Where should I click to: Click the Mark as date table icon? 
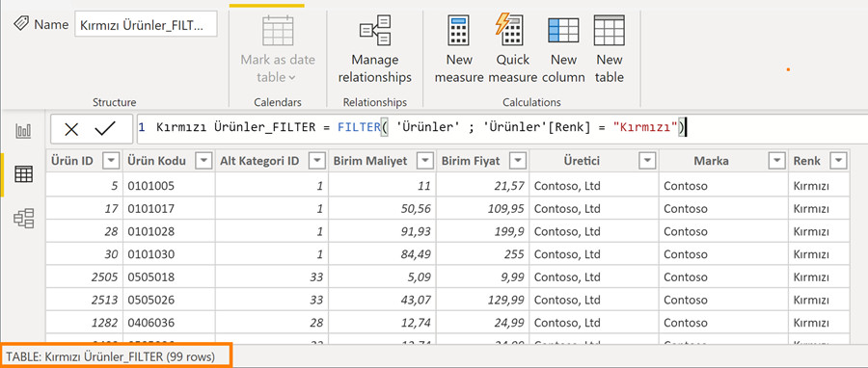click(278, 31)
